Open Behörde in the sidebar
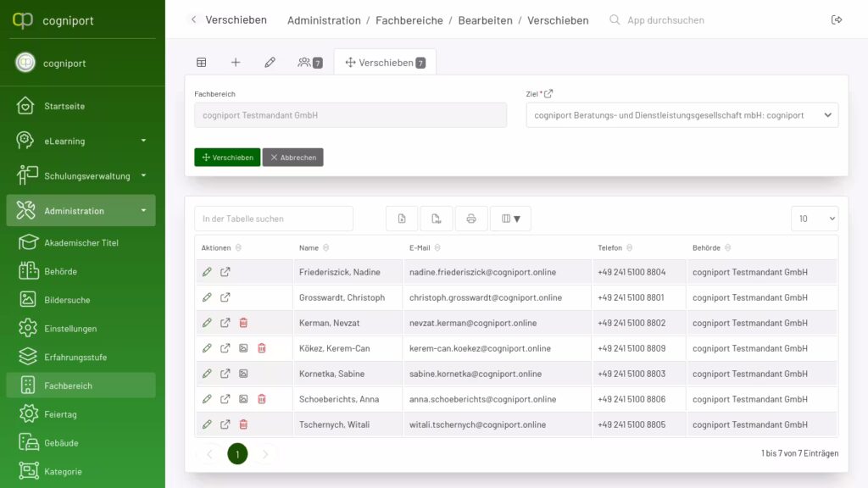Screen dimensions: 868x488 coord(61,272)
